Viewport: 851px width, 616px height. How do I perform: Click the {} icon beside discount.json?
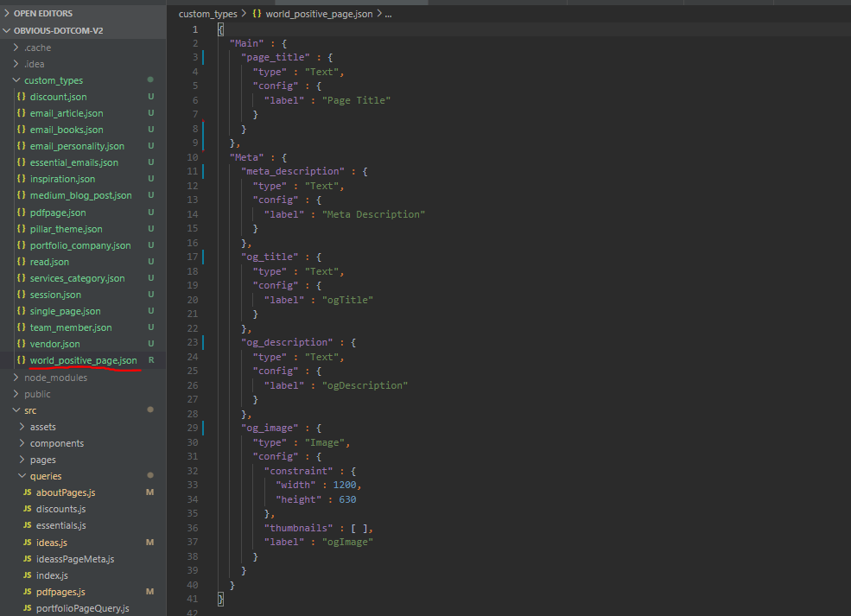tap(20, 96)
